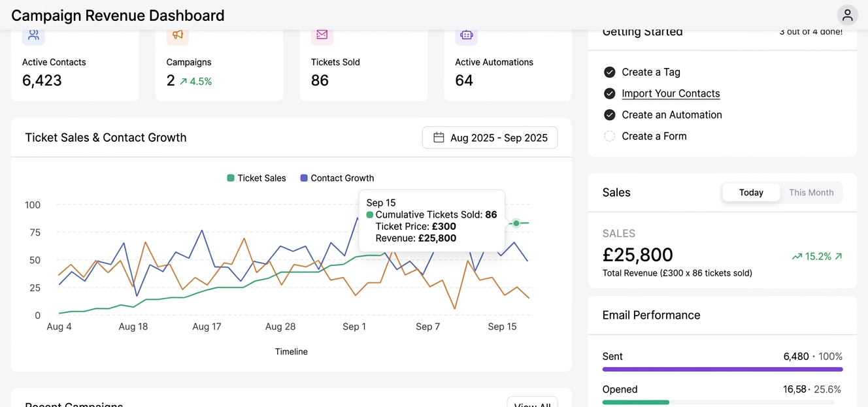Click the Tickets Sold envelope icon

tap(322, 35)
